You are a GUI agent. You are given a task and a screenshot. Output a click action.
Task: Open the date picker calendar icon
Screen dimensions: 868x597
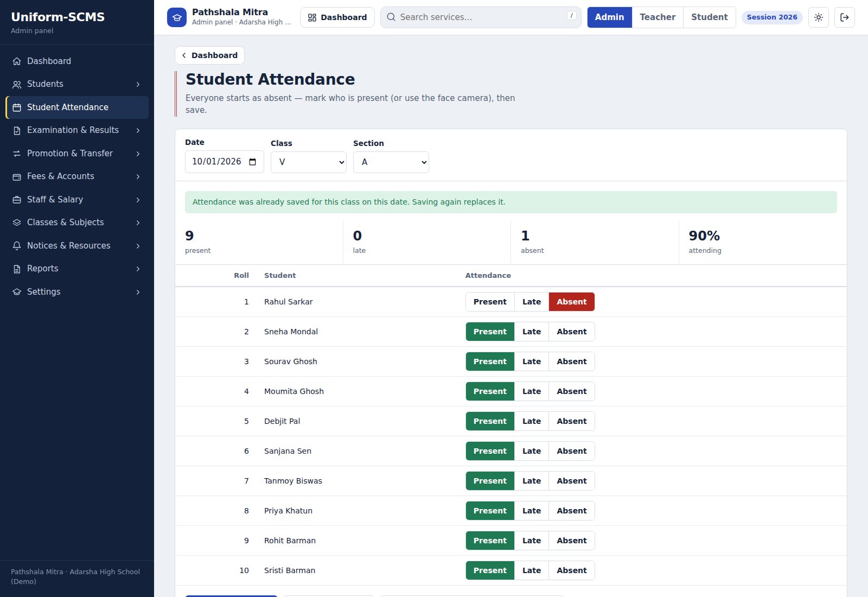252,162
